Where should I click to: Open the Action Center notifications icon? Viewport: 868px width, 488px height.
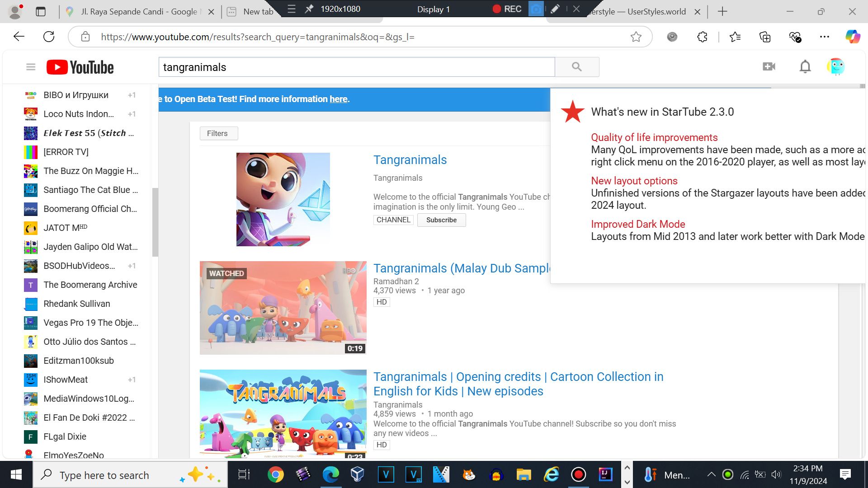[x=845, y=474]
